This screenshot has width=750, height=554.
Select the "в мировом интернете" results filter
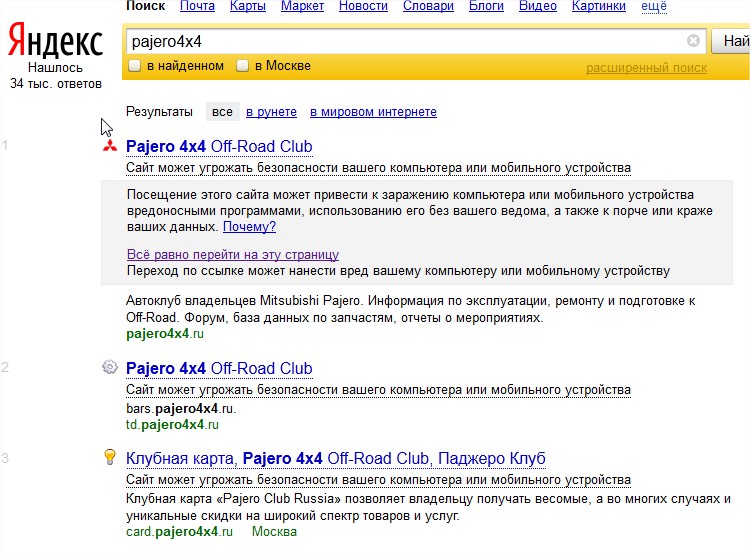(x=373, y=112)
